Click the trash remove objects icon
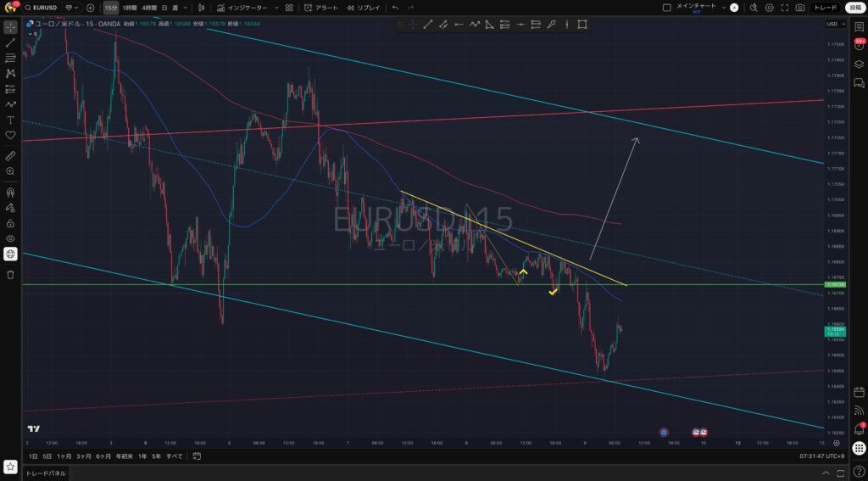The height and width of the screenshot is (481, 868). click(10, 275)
